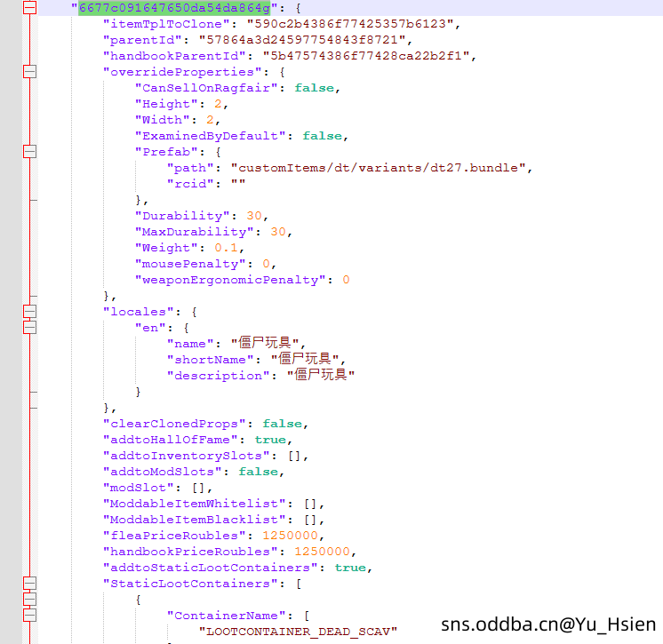Fold the Prefab object block
This screenshot has height=644, width=663.
pyautogui.click(x=29, y=152)
